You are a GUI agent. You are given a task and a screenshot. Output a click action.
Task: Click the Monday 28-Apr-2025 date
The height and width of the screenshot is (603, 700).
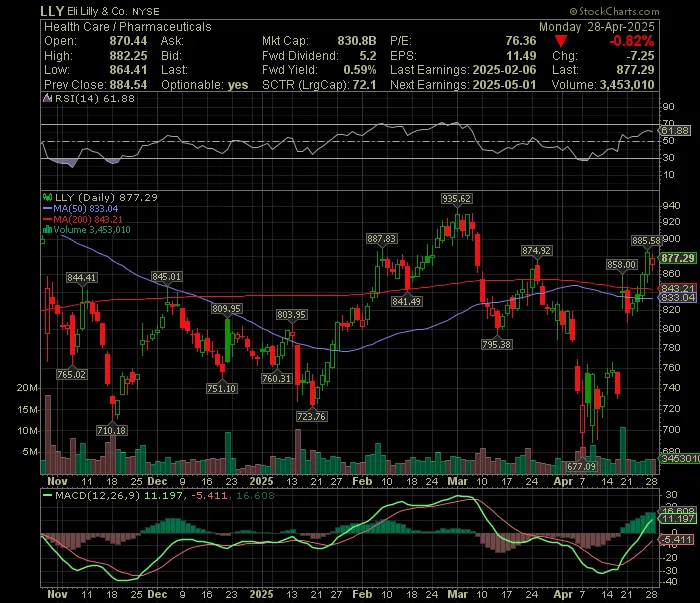click(x=596, y=27)
